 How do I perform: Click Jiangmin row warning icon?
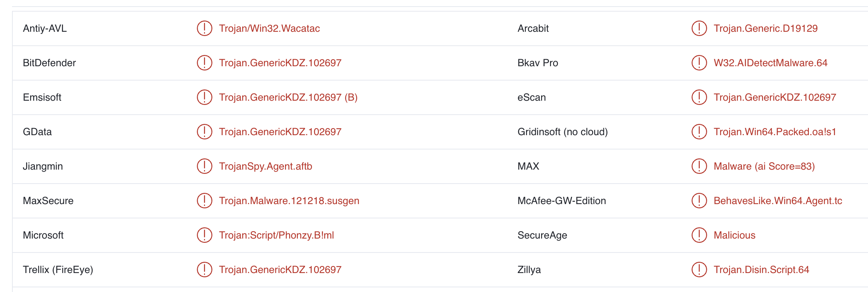(x=204, y=166)
